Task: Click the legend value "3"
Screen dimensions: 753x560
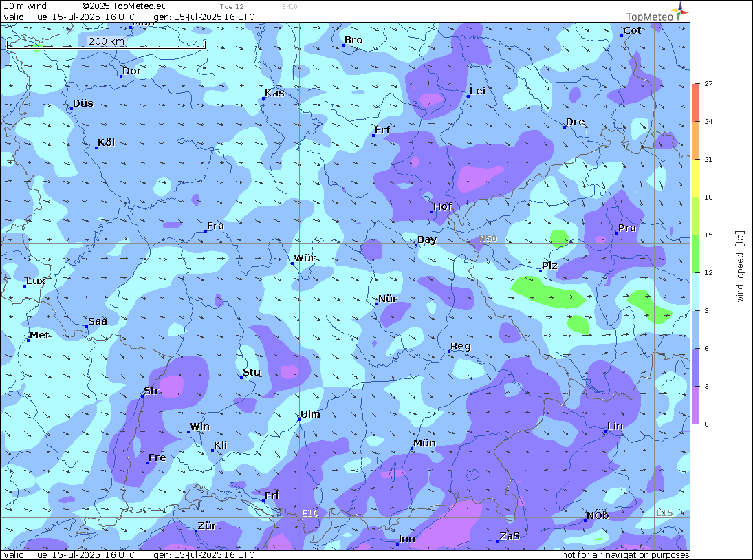Action: [x=706, y=386]
